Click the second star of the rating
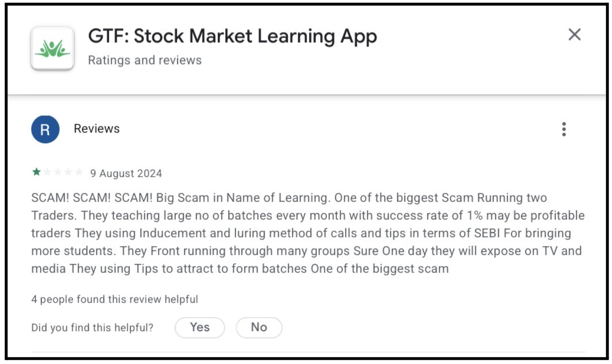 [47, 172]
